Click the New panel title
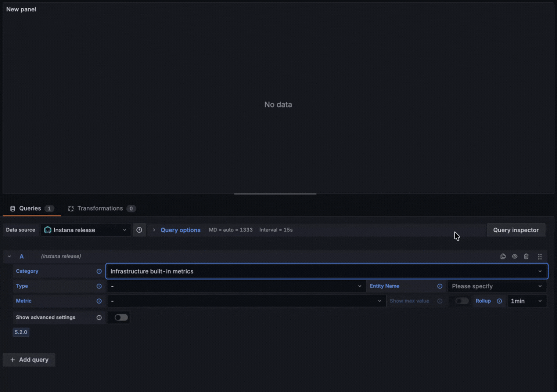 coord(21,10)
